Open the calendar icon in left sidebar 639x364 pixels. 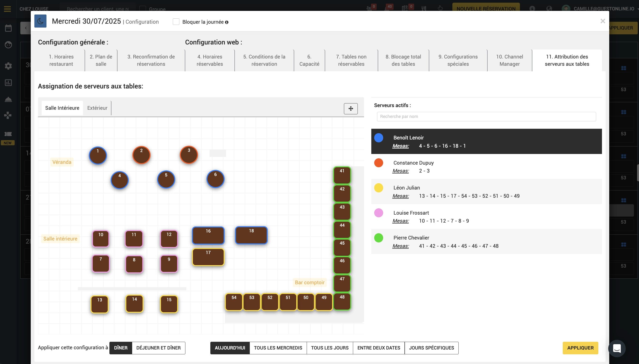8,28
